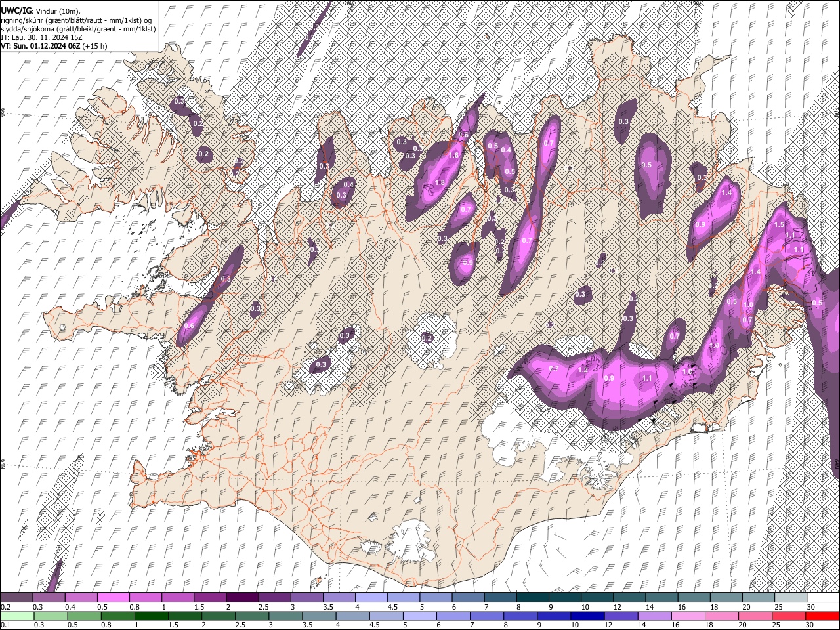Pick upper legend swatch between 0.2 and 0.3
The image size is (840, 630).
tap(16, 597)
